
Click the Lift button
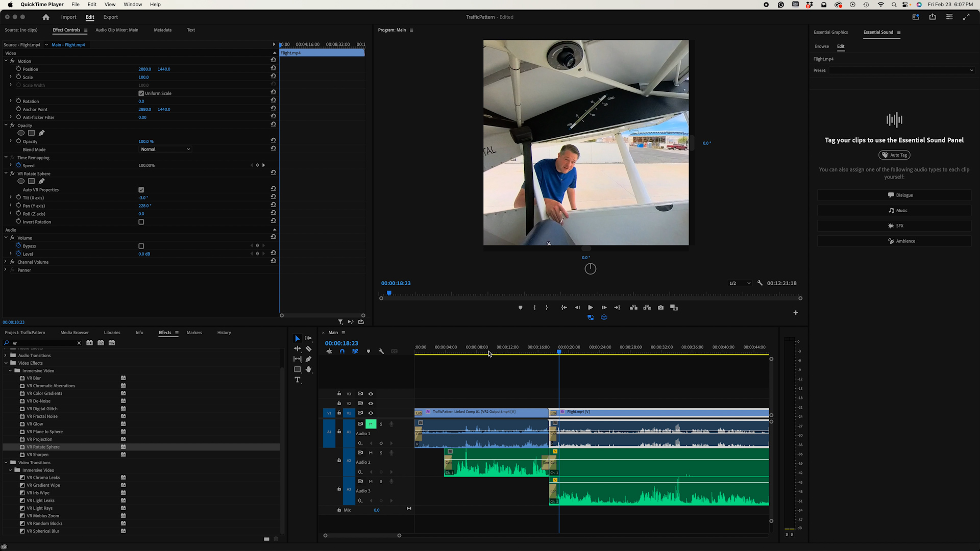point(633,308)
